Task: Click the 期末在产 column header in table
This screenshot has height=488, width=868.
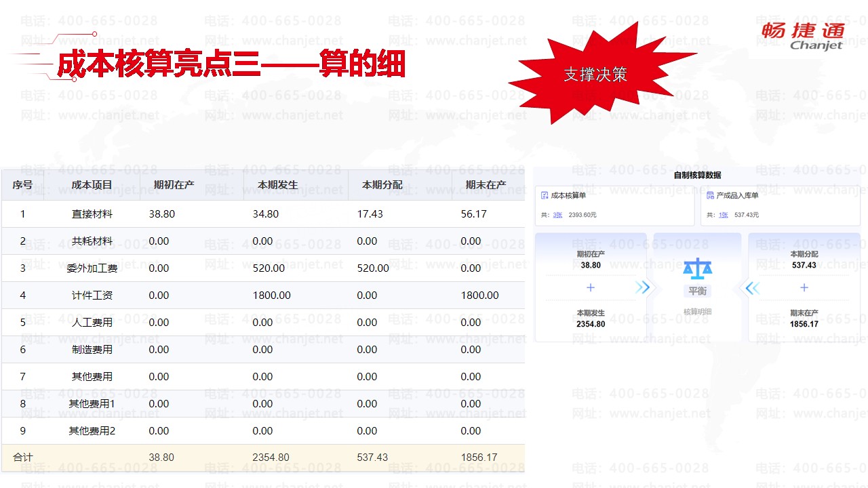Action: pyautogui.click(x=486, y=185)
